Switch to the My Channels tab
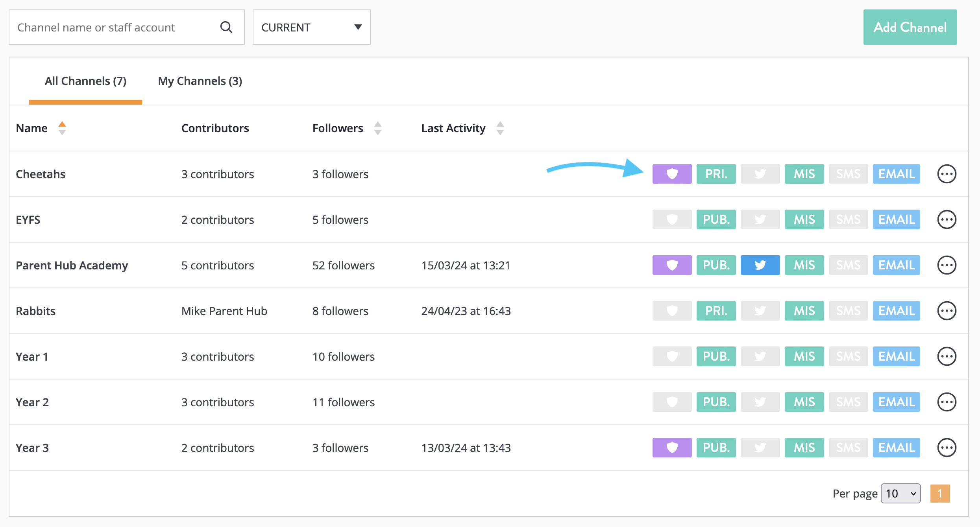Screen dimensions: 980x527 200,81
